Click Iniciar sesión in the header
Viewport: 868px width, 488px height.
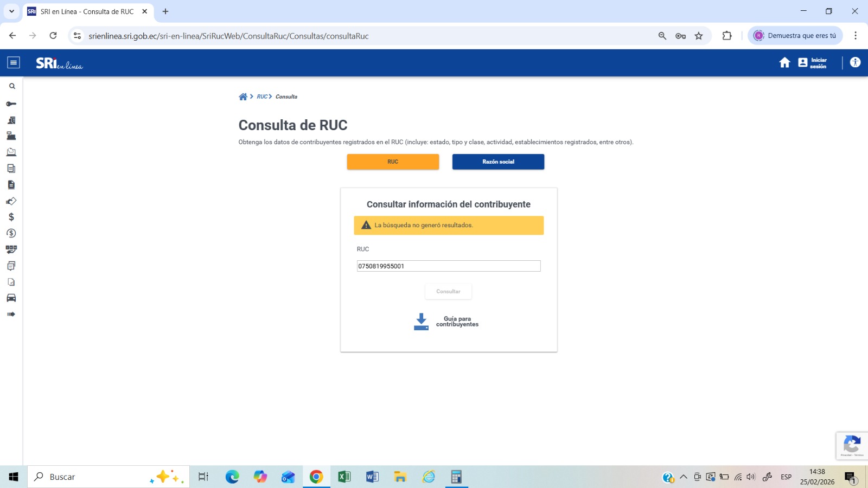click(x=813, y=63)
